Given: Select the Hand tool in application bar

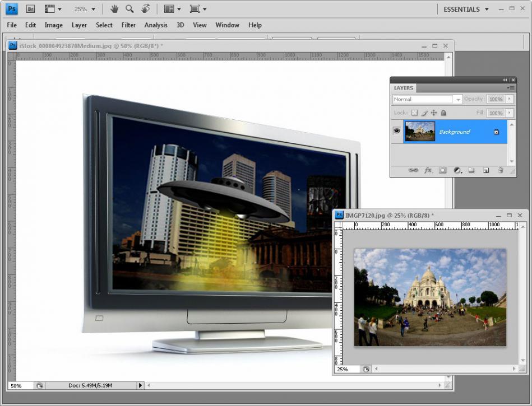Looking at the screenshot, I should click(114, 9).
